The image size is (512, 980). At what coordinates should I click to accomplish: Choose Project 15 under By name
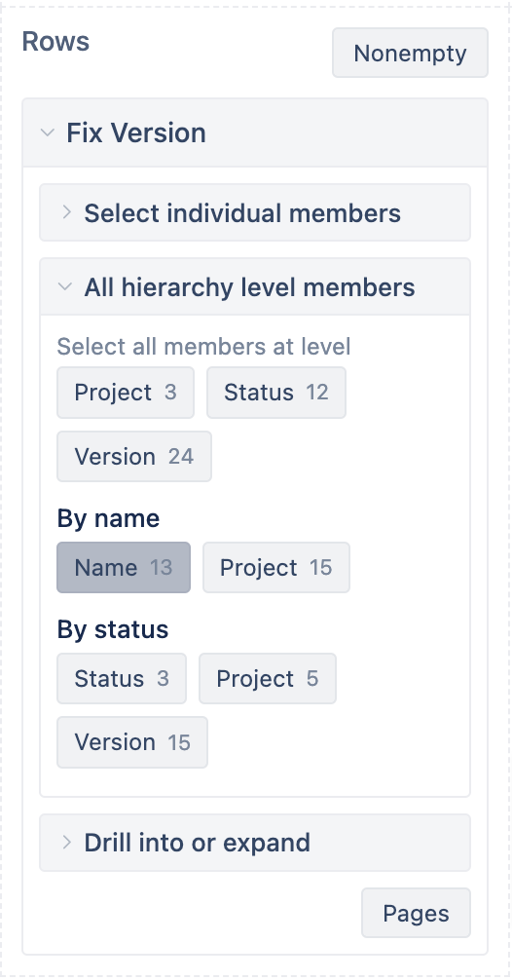276,568
